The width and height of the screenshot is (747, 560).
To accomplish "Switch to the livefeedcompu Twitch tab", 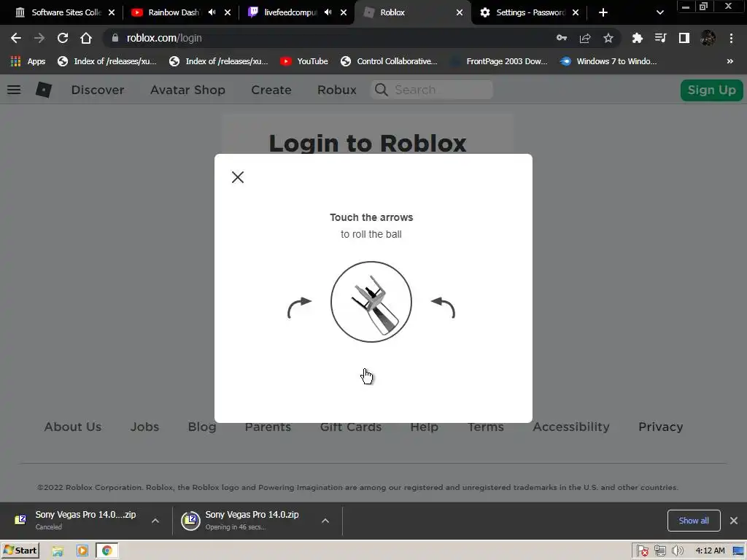I will click(290, 12).
